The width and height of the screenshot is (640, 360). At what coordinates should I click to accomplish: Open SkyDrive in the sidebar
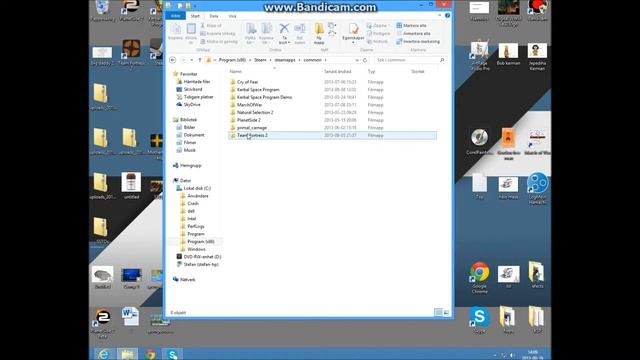tap(192, 104)
